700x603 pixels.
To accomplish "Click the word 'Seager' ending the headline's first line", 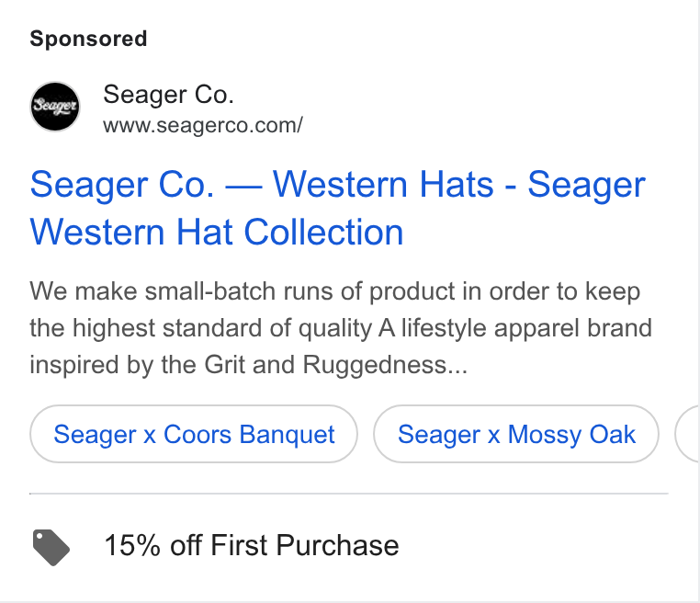I will tap(587, 186).
